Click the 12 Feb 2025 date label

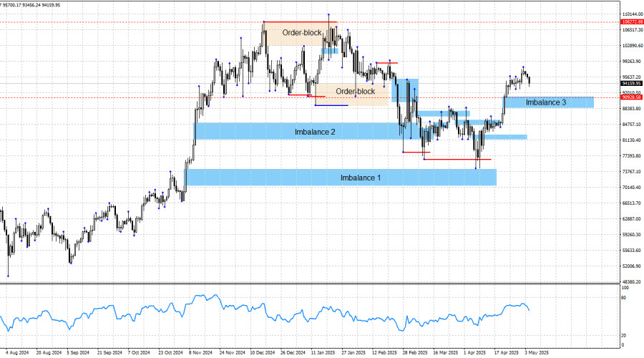pyautogui.click(x=384, y=353)
